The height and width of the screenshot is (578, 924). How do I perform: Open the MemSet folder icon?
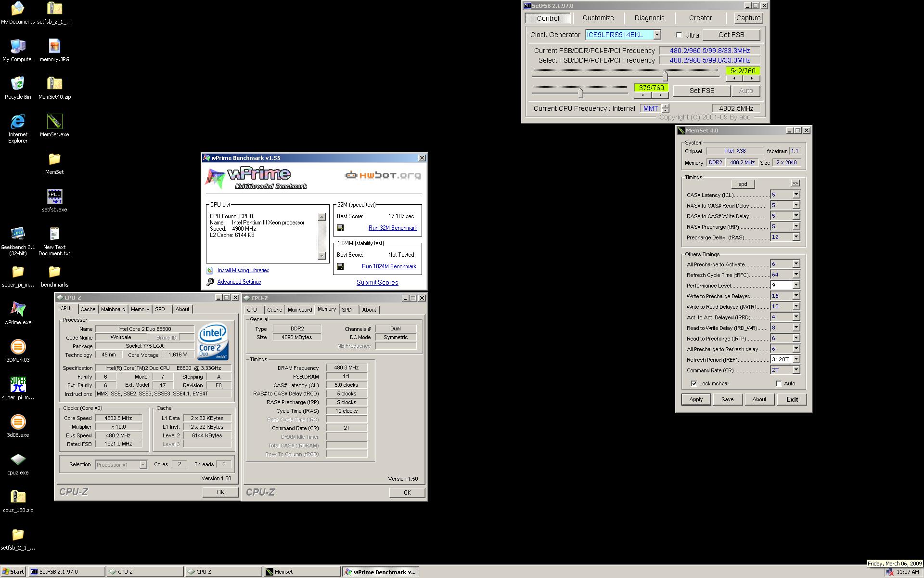pos(54,163)
